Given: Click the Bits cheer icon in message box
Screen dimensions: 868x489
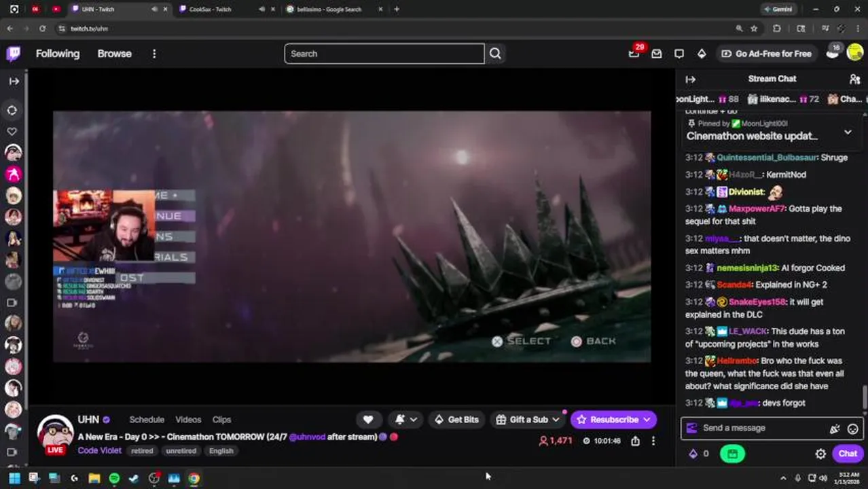Looking at the screenshot, I should [835, 429].
